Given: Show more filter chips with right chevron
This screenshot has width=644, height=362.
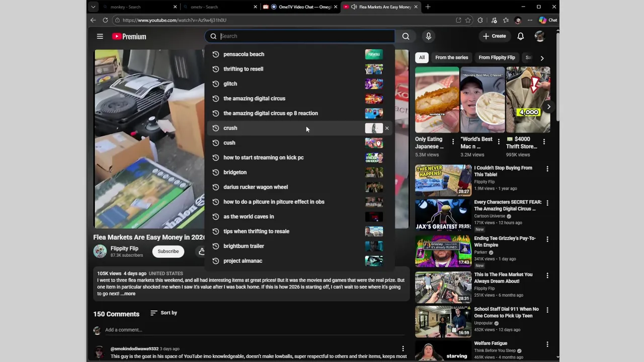Looking at the screenshot, I should pyautogui.click(x=542, y=58).
